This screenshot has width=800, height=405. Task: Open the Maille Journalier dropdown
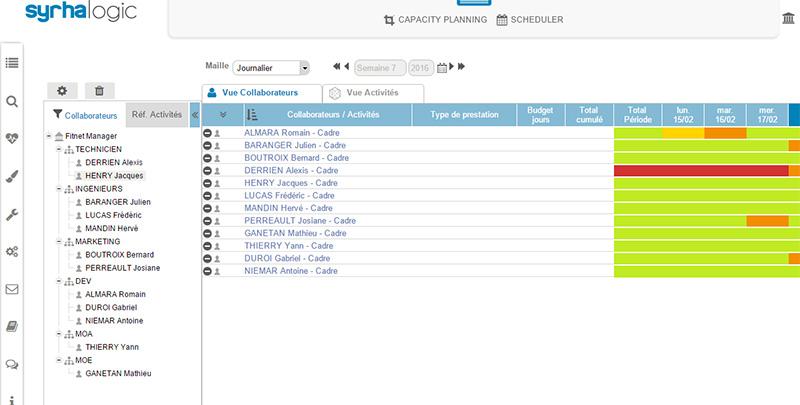271,68
